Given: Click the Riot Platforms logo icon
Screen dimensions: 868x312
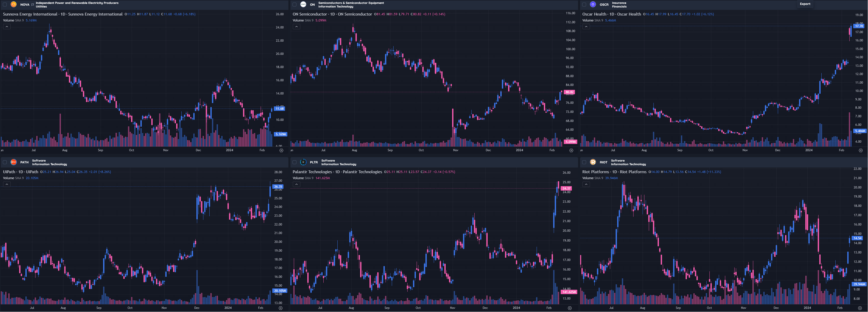Looking at the screenshot, I should tap(593, 162).
